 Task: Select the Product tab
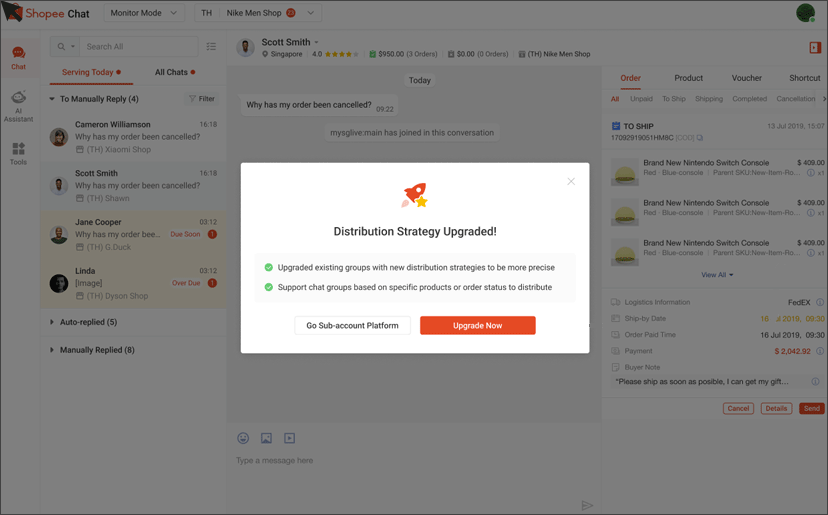tap(688, 78)
